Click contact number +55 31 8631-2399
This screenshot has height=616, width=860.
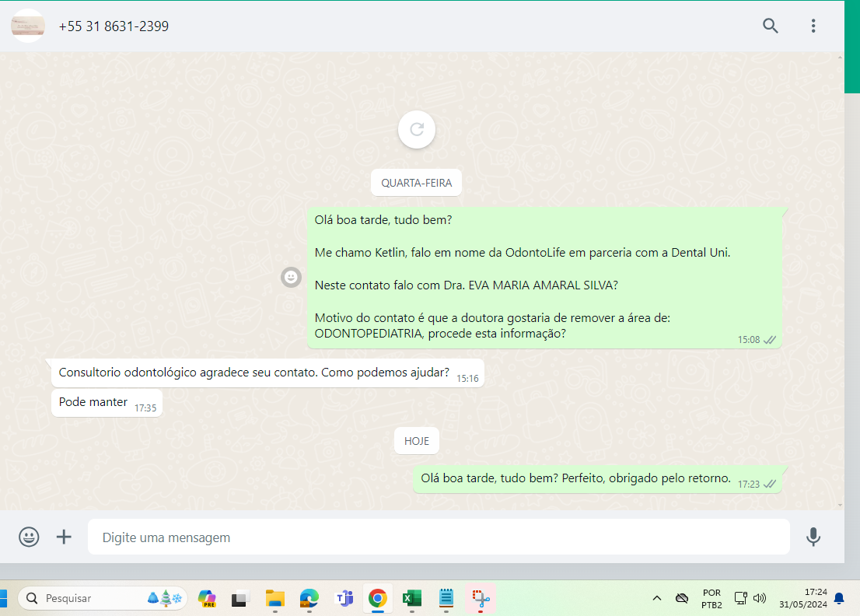pos(114,26)
